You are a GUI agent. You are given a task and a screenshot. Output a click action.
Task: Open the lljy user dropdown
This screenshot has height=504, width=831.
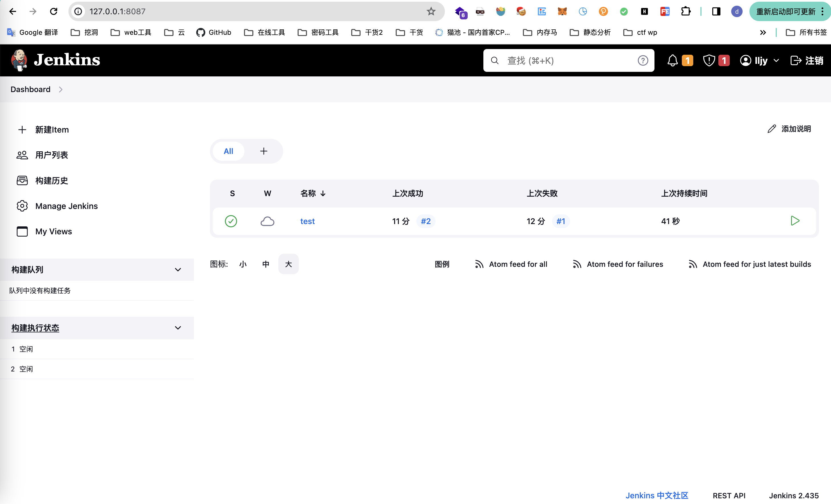click(x=759, y=60)
